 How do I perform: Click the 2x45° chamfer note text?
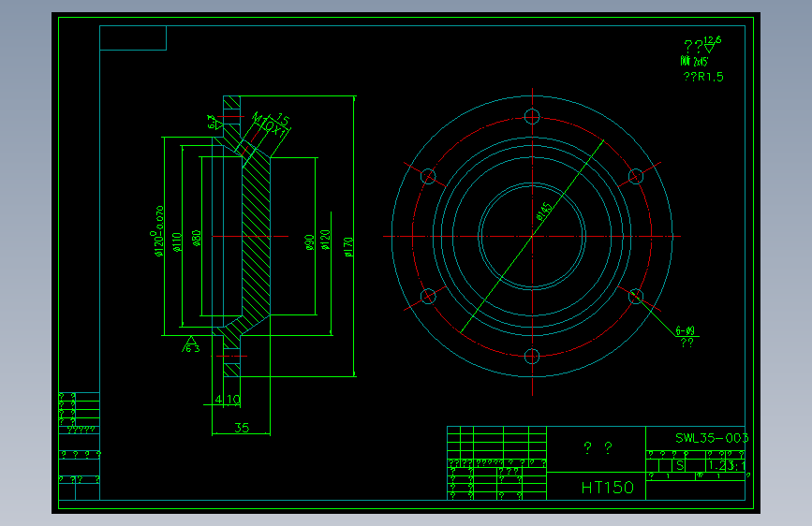click(694, 62)
